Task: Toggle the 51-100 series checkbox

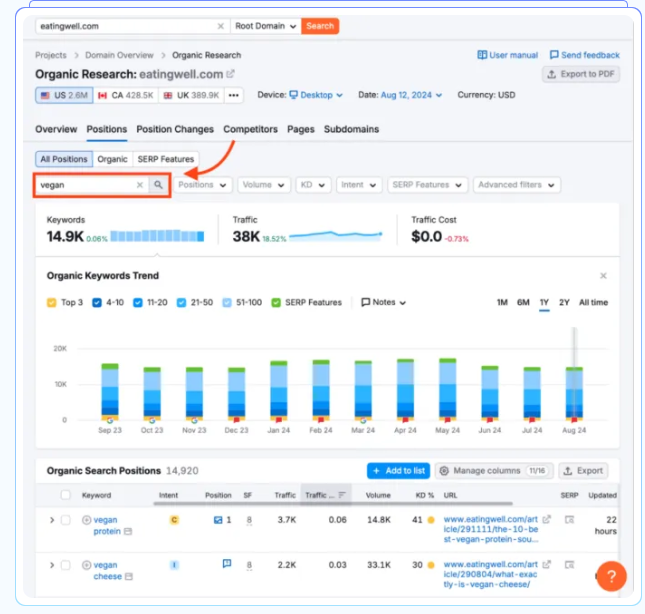Action: point(227,303)
